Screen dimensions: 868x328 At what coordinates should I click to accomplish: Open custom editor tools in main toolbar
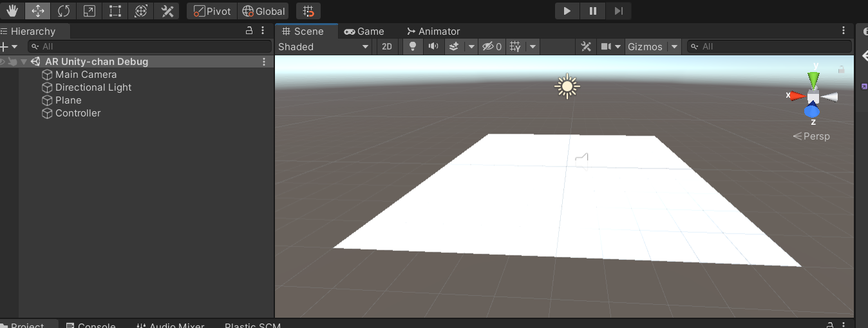[x=167, y=11]
